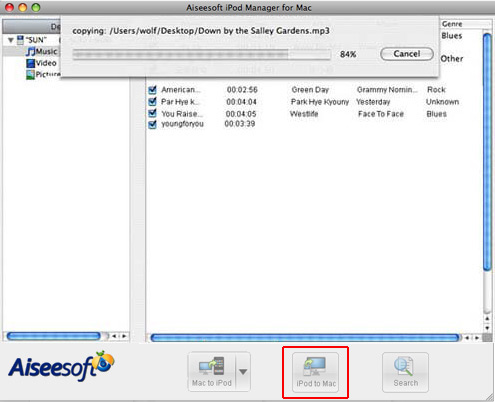Click the horizontal scrollbar under song list
This screenshot has height=402, width=495.
point(304,338)
